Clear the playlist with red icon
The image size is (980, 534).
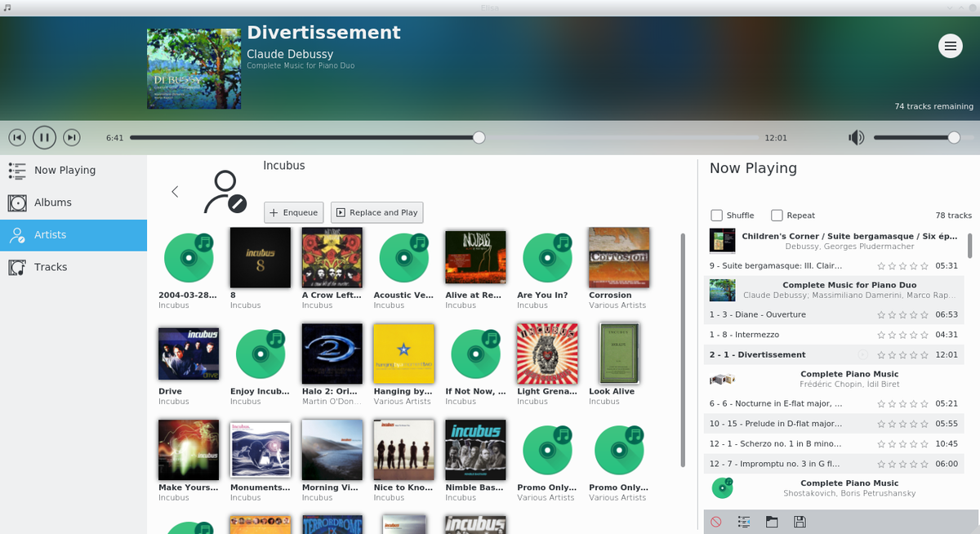coord(716,522)
